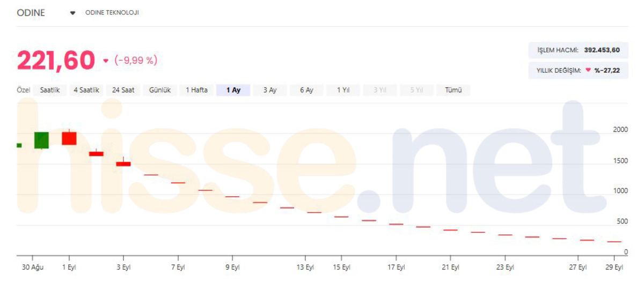Switch to the 1 Hafta range
The height and width of the screenshot is (283, 644).
point(196,90)
